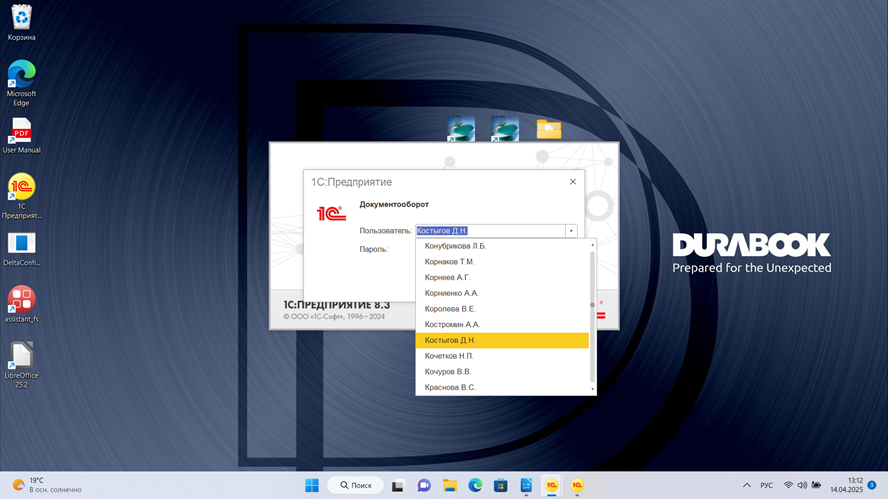Click the user list scroll-up arrow
Viewport: 888px width, 499px height.
592,245
